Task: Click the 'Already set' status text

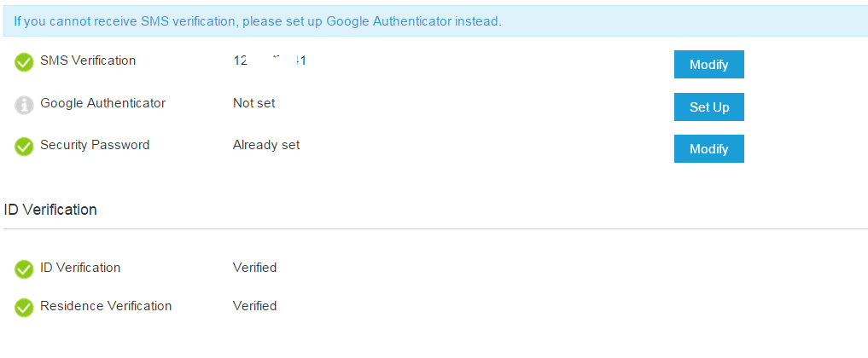Action: click(x=266, y=145)
